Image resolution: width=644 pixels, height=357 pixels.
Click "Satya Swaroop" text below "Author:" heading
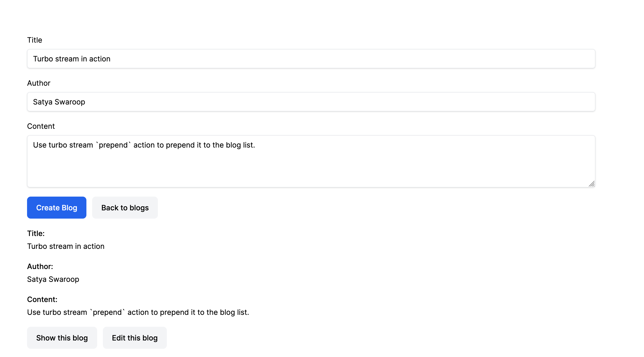click(x=53, y=279)
